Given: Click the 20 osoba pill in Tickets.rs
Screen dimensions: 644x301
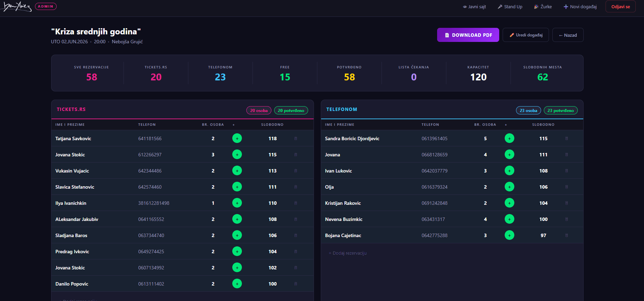Looking at the screenshot, I should tap(259, 110).
